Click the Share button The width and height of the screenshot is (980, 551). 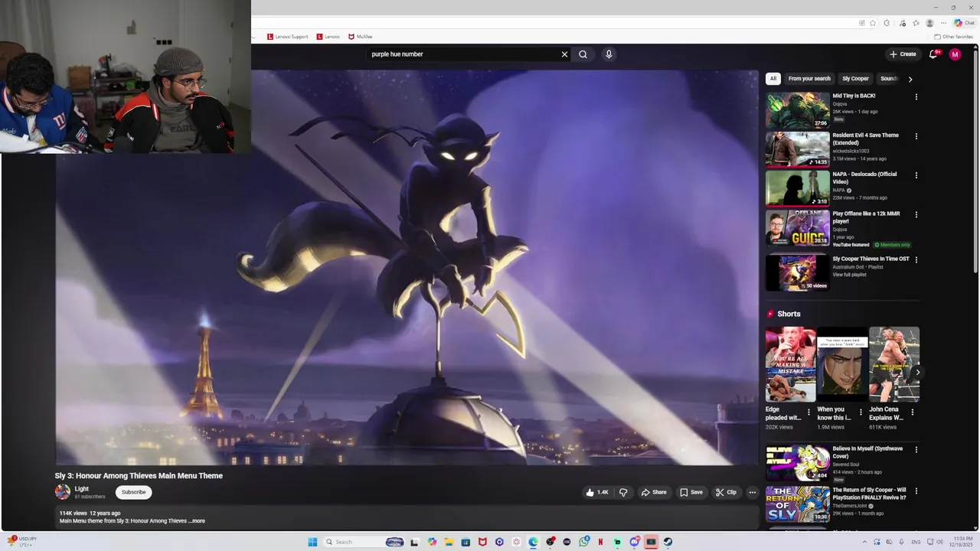click(x=654, y=492)
